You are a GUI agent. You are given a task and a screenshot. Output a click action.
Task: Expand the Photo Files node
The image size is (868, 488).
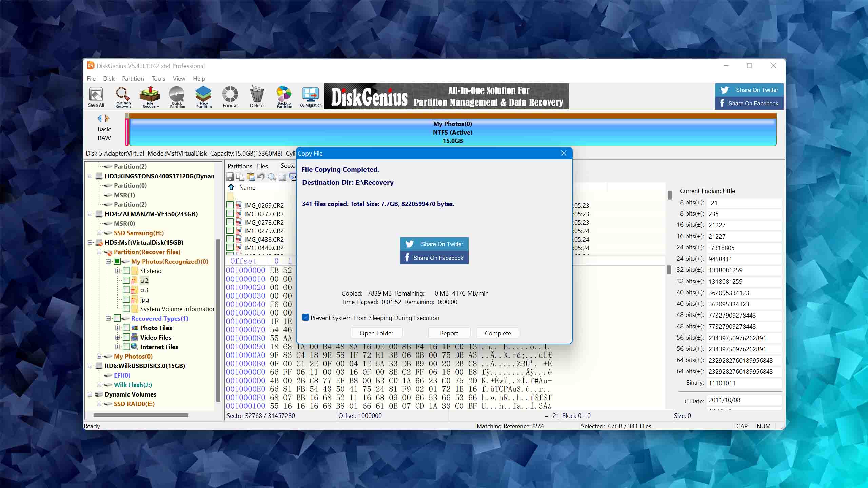tap(117, 328)
